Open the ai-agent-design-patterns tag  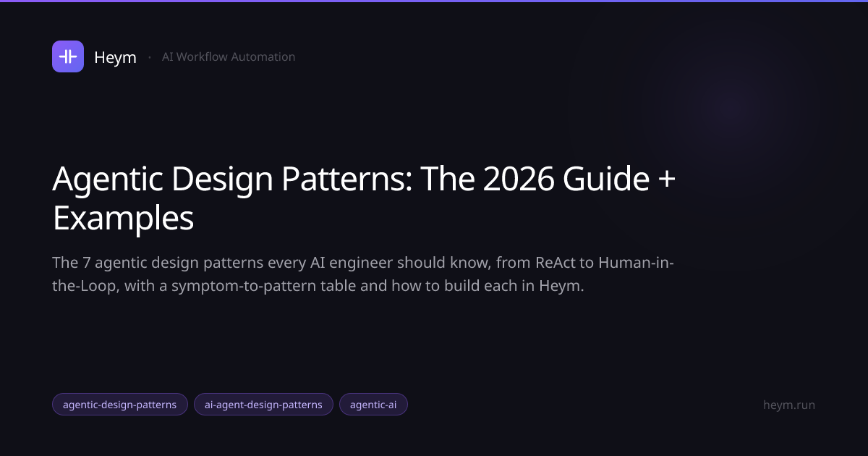point(263,405)
